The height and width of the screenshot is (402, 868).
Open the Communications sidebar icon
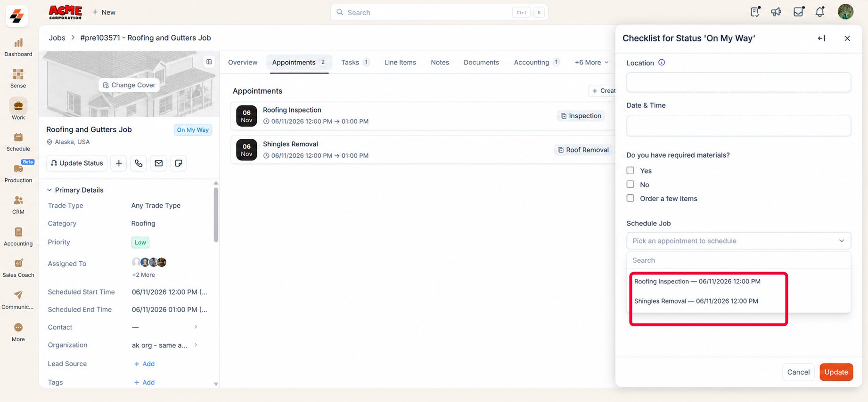18,295
